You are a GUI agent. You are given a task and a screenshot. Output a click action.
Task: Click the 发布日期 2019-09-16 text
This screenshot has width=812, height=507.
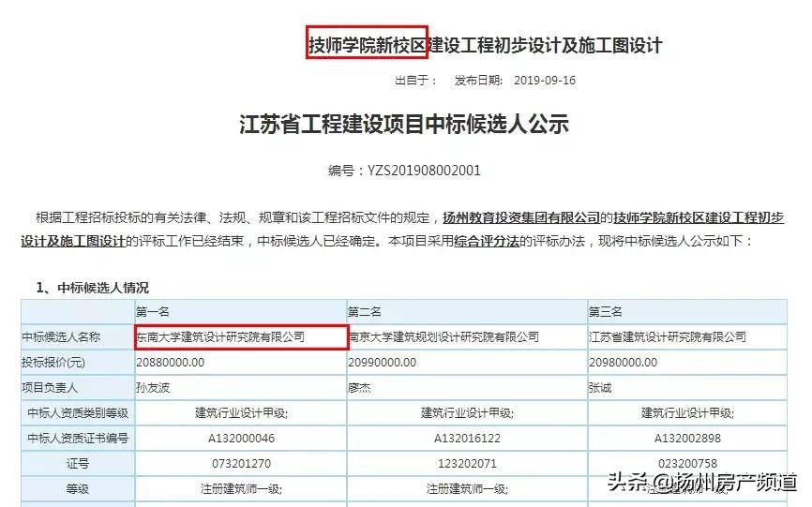pyautogui.click(x=515, y=81)
